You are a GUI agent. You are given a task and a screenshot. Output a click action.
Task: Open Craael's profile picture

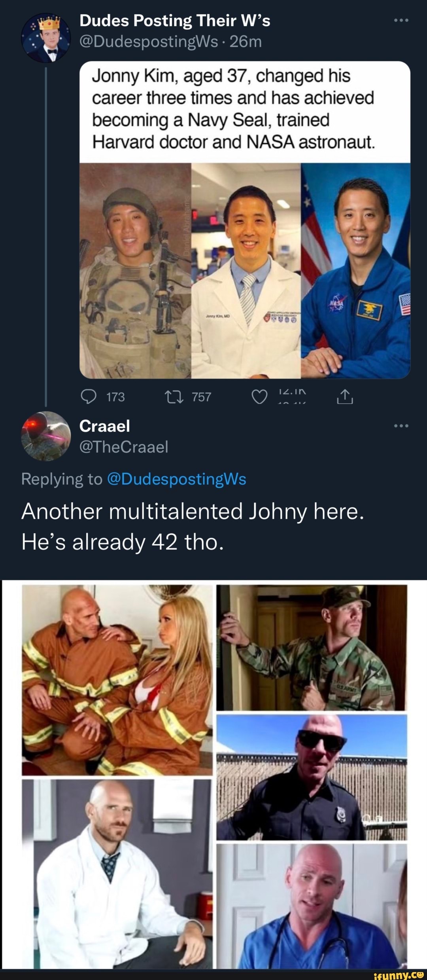pyautogui.click(x=45, y=436)
